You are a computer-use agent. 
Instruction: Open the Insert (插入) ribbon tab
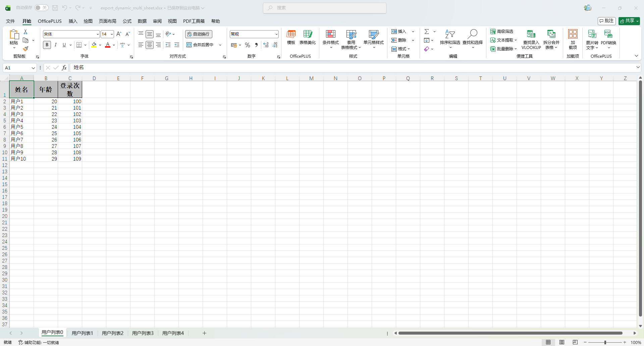(73, 21)
